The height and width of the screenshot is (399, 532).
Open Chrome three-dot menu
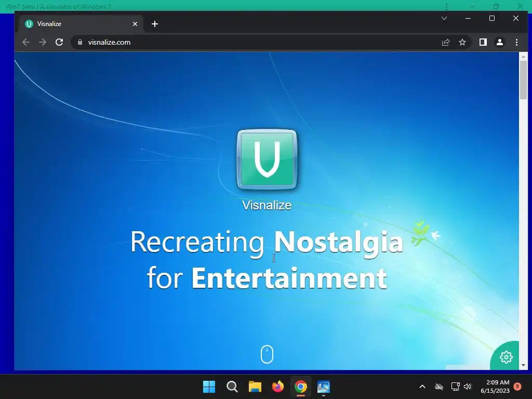click(x=516, y=42)
